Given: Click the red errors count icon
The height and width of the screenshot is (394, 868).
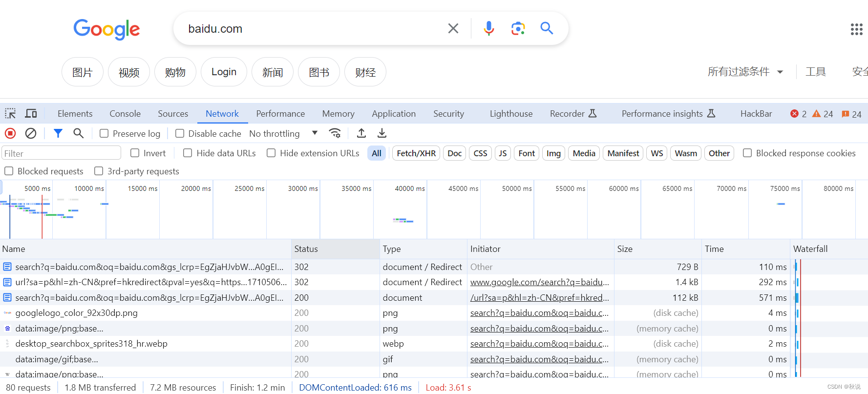Looking at the screenshot, I should 794,114.
